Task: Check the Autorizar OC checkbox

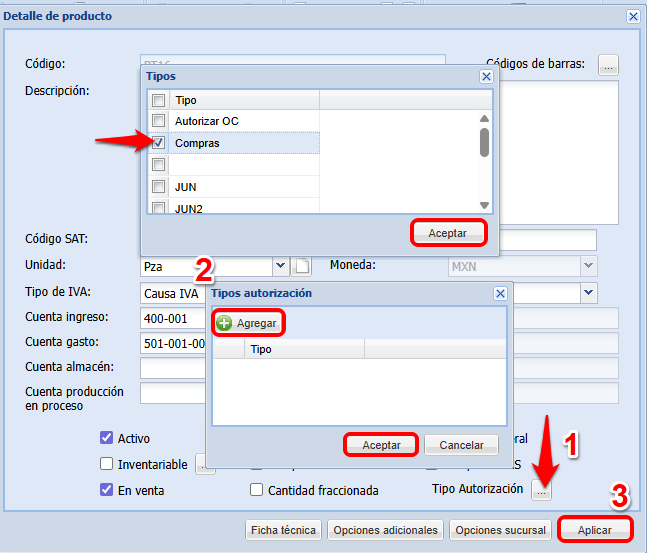Action: coord(158,121)
